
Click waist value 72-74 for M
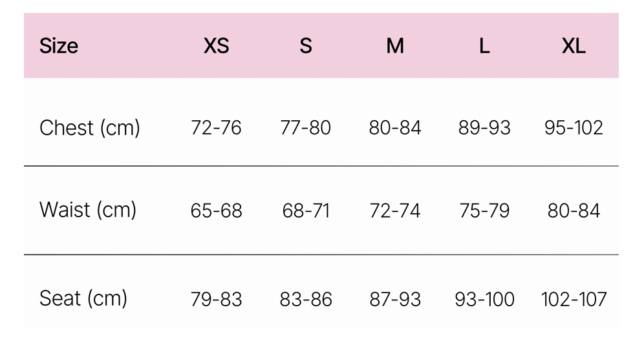[x=395, y=211]
